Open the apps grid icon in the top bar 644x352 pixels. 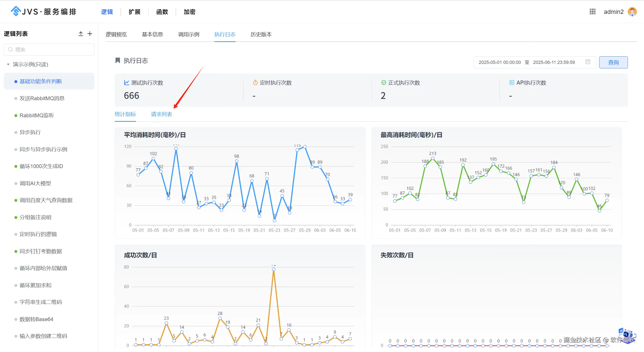pyautogui.click(x=592, y=12)
